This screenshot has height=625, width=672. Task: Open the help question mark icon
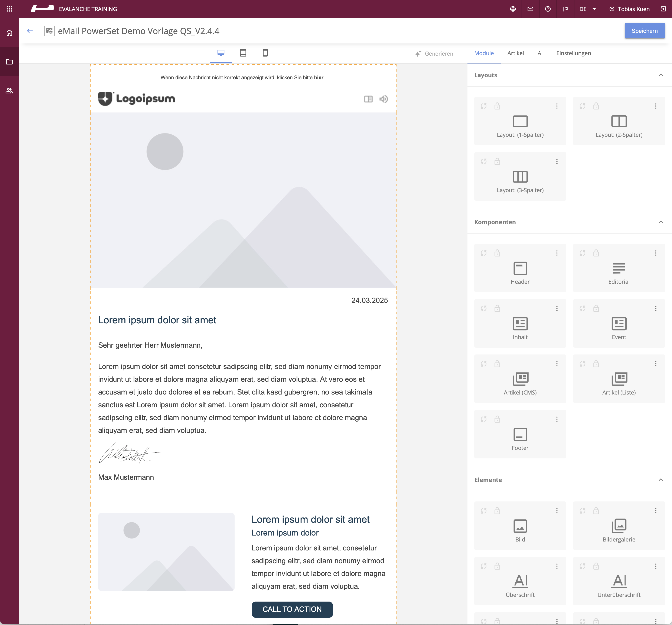click(x=548, y=9)
